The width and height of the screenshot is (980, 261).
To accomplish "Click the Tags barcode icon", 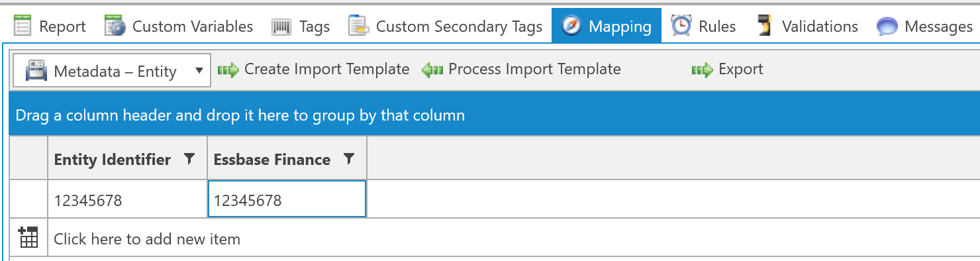I will coord(281,26).
